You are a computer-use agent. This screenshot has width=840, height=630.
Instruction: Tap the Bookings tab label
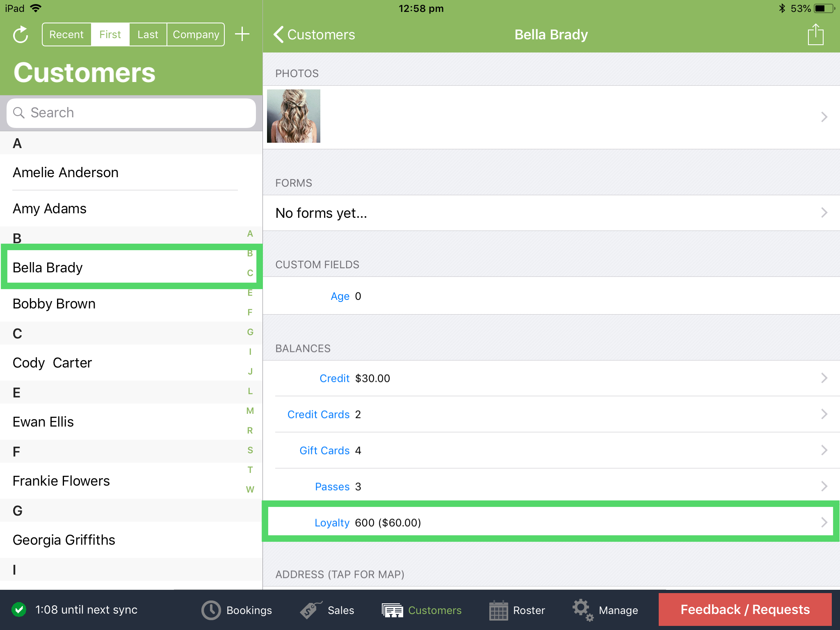click(249, 610)
